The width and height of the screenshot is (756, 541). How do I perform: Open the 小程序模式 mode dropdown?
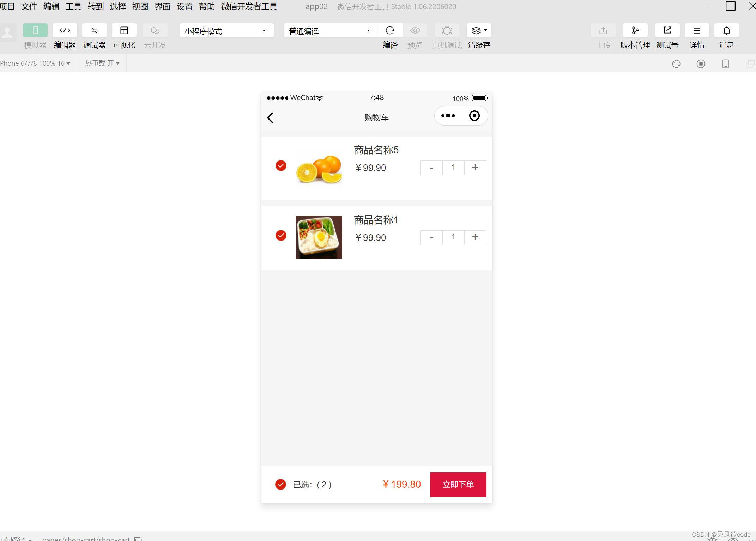tap(226, 30)
